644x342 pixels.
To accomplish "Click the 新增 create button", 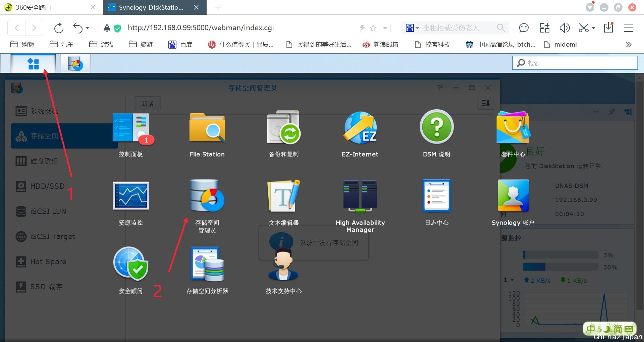I will (x=147, y=104).
